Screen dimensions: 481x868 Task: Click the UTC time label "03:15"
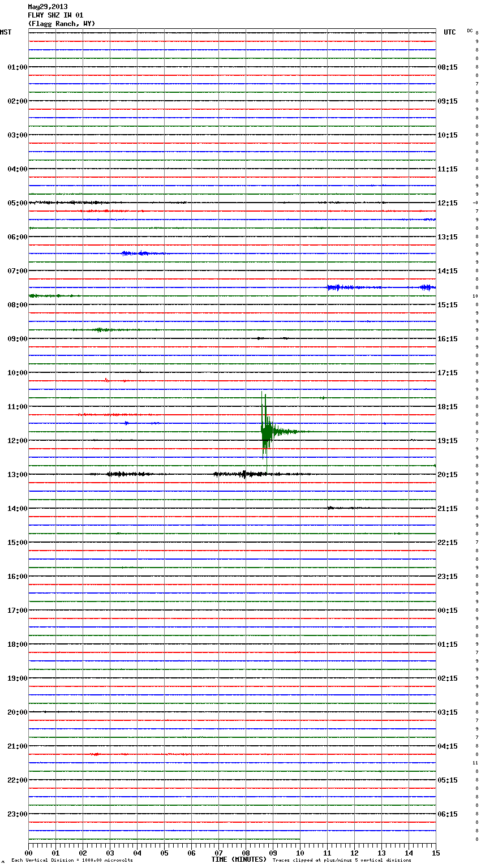(x=448, y=712)
